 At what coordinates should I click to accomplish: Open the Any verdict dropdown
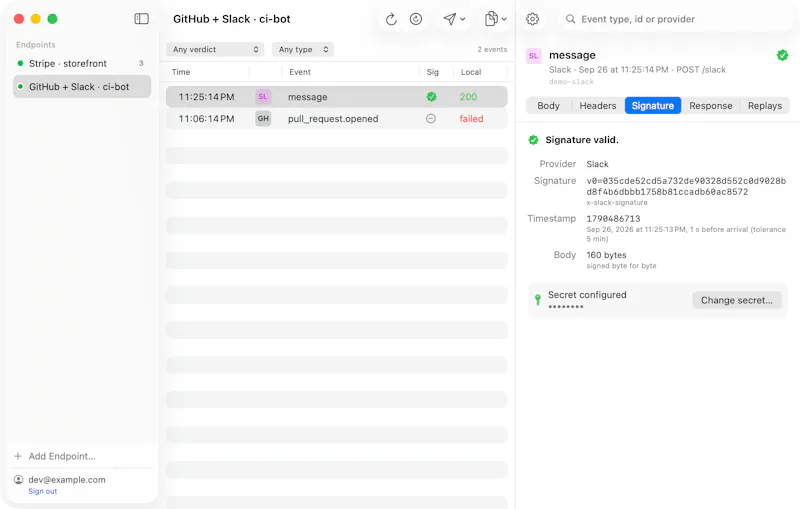[x=215, y=49]
